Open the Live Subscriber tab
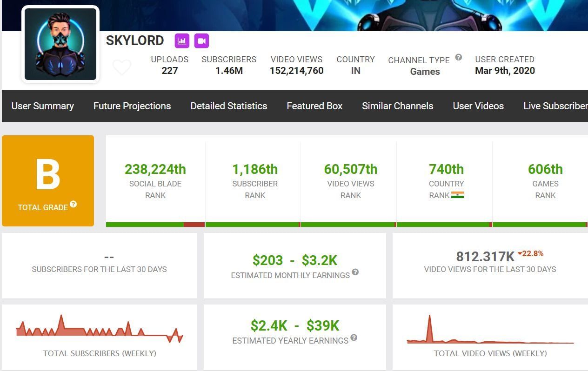This screenshot has height=371, width=588. click(x=555, y=106)
